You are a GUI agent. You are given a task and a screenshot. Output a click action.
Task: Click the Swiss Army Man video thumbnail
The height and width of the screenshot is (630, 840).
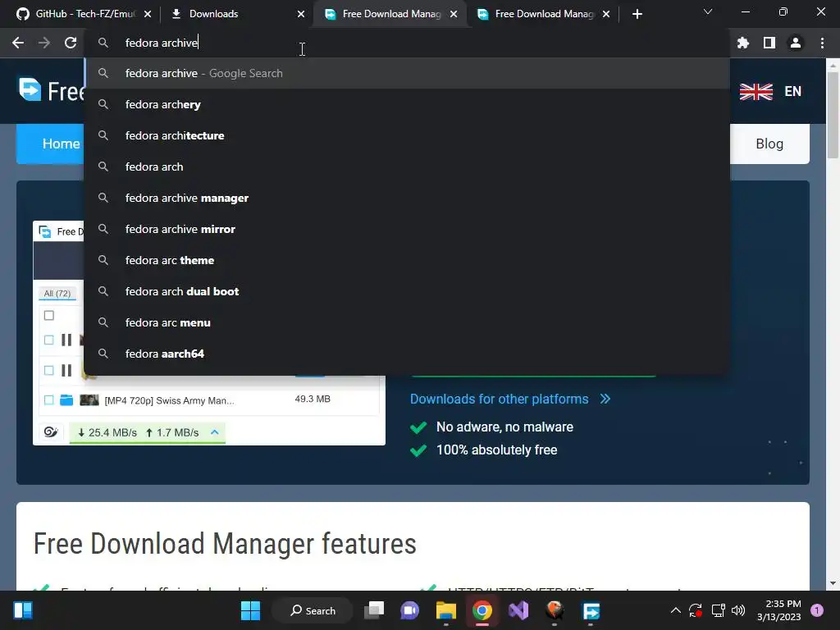[x=89, y=400]
